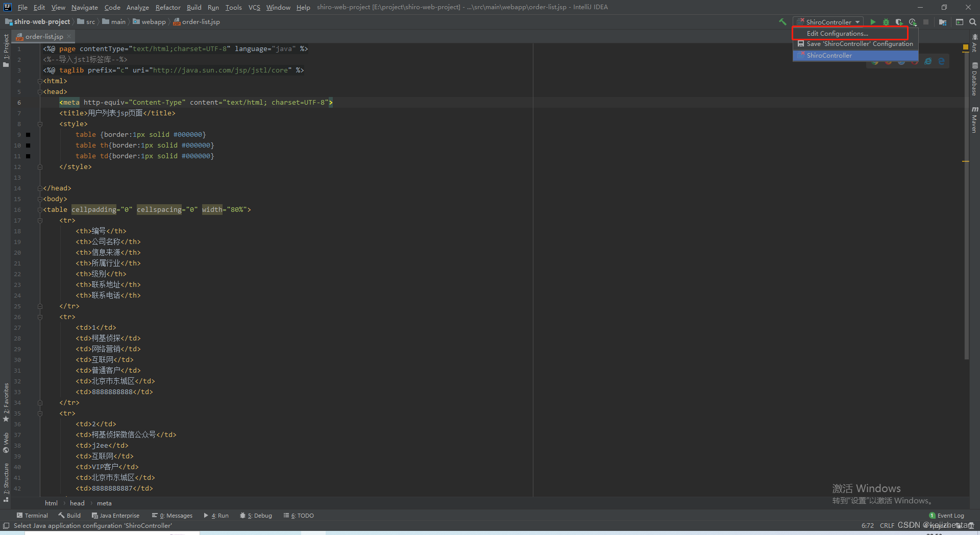This screenshot has width=980, height=535.
Task: Click the html element breadcrumb below the editor
Action: [x=51, y=503]
